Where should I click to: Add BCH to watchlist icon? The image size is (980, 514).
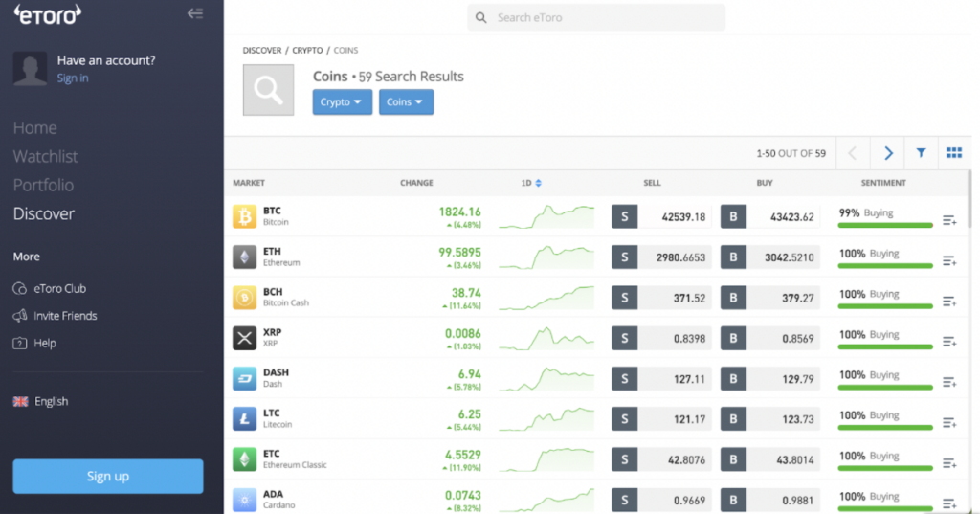949,302
